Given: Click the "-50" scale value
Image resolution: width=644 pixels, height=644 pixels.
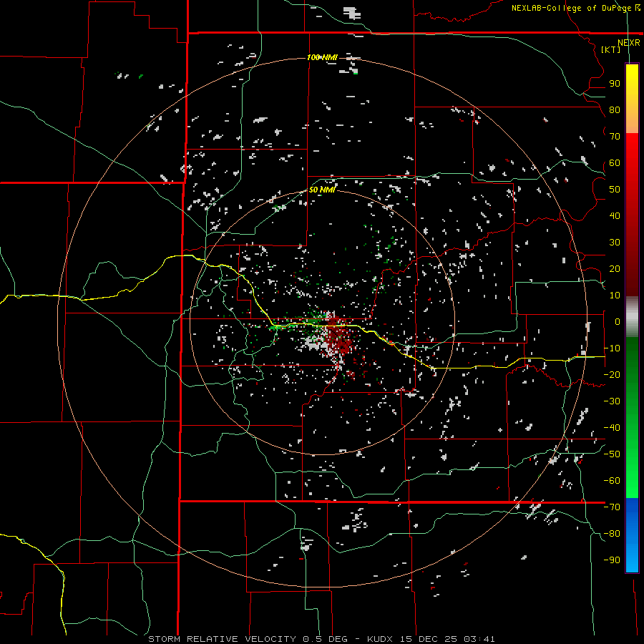Looking at the screenshot, I should tap(612, 454).
